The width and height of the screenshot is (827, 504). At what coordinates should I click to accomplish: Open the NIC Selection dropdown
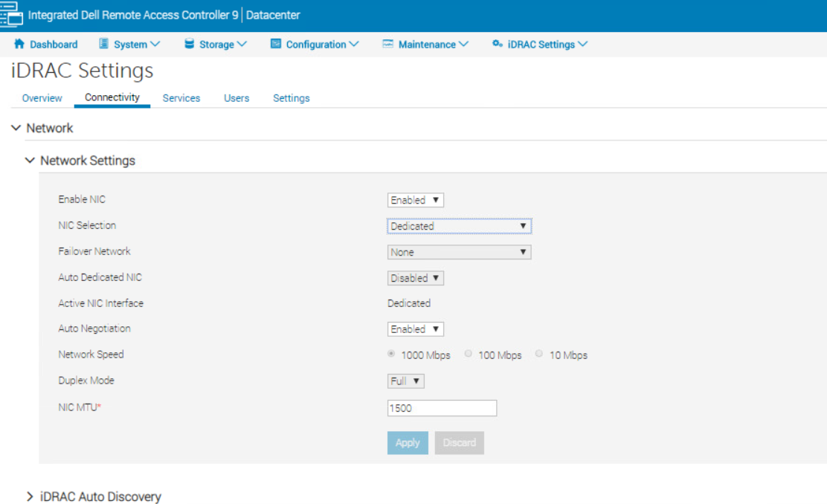point(460,226)
